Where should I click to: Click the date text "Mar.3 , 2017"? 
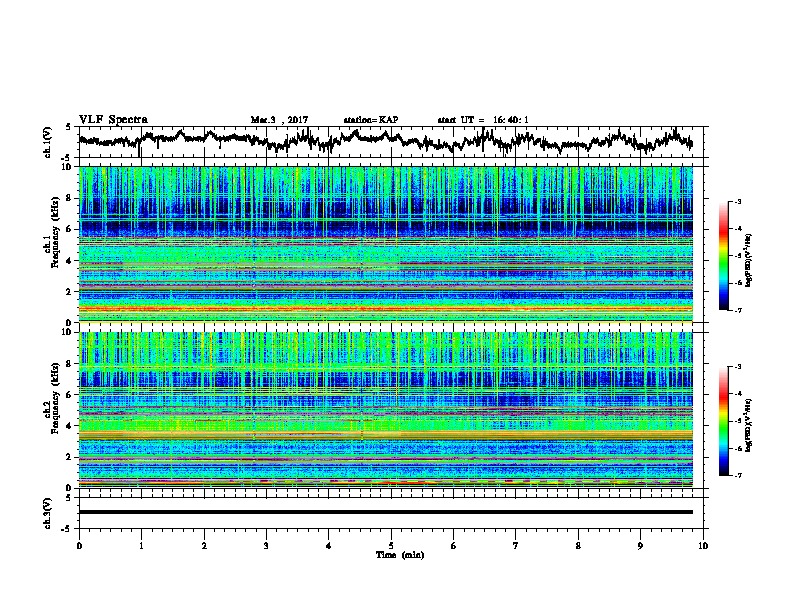pyautogui.click(x=279, y=120)
